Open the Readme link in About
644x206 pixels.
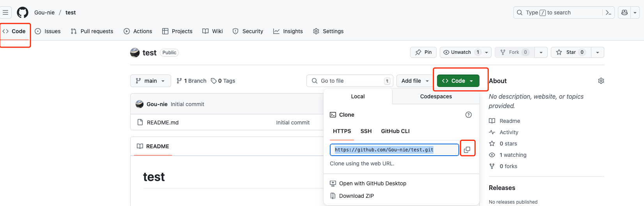click(x=505, y=121)
